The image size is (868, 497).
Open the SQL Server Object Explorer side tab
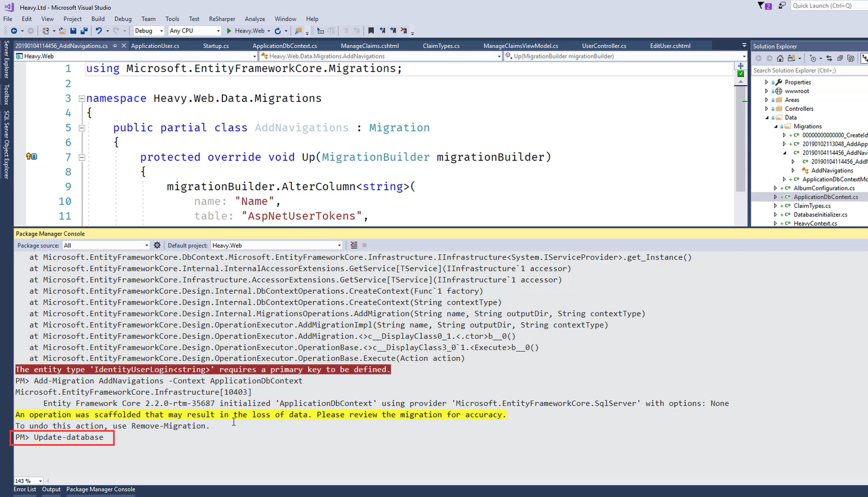[x=6, y=145]
